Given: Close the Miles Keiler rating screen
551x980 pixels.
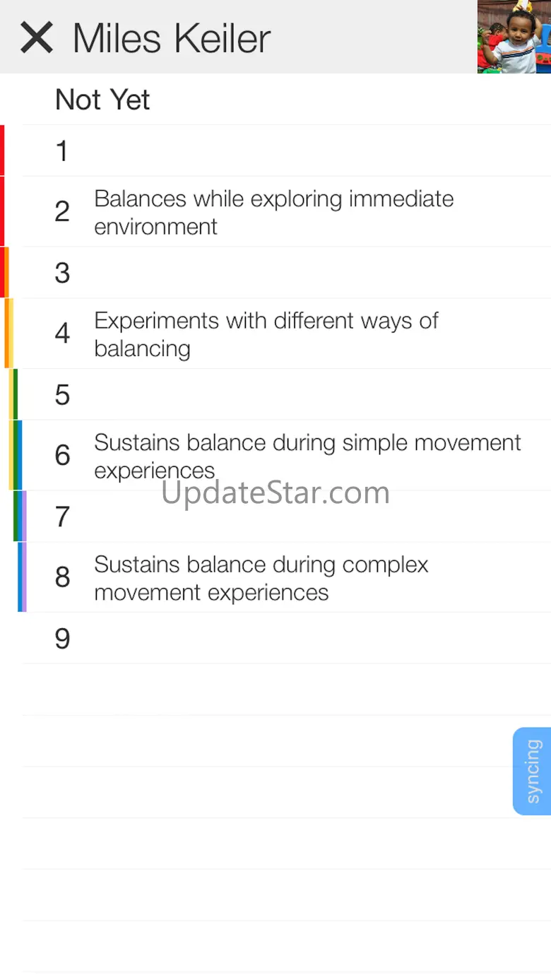Looking at the screenshot, I should pos(37,37).
